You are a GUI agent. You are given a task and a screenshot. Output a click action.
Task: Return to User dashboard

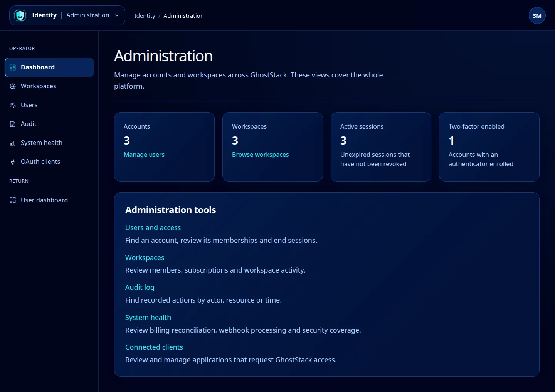[x=49, y=200]
